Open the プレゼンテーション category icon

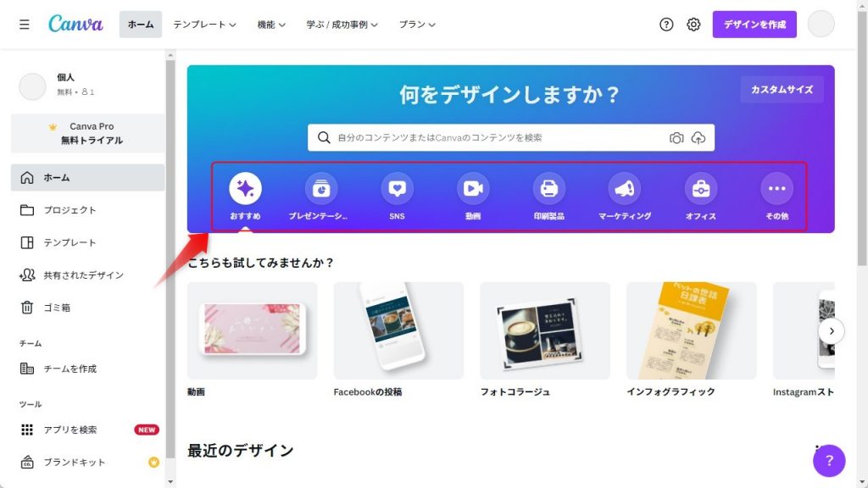pyautogui.click(x=321, y=189)
